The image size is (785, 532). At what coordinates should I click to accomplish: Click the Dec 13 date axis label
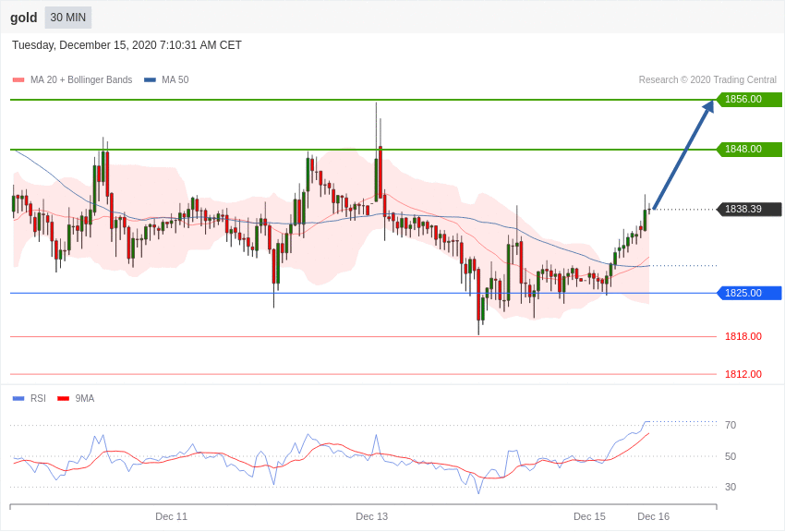click(371, 516)
